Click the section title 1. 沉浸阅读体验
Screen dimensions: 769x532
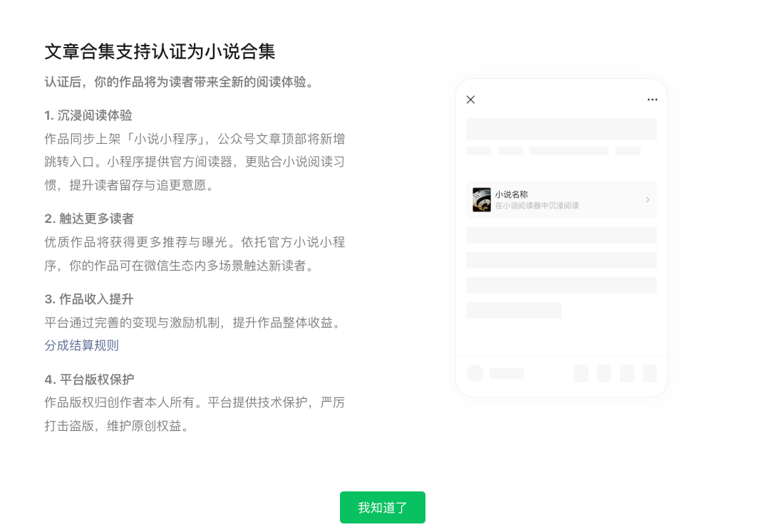(88, 115)
